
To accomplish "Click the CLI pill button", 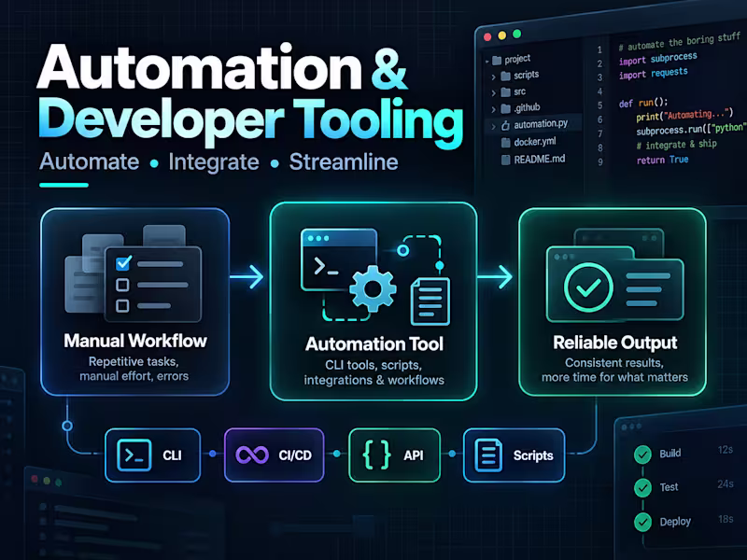I will coord(152,455).
